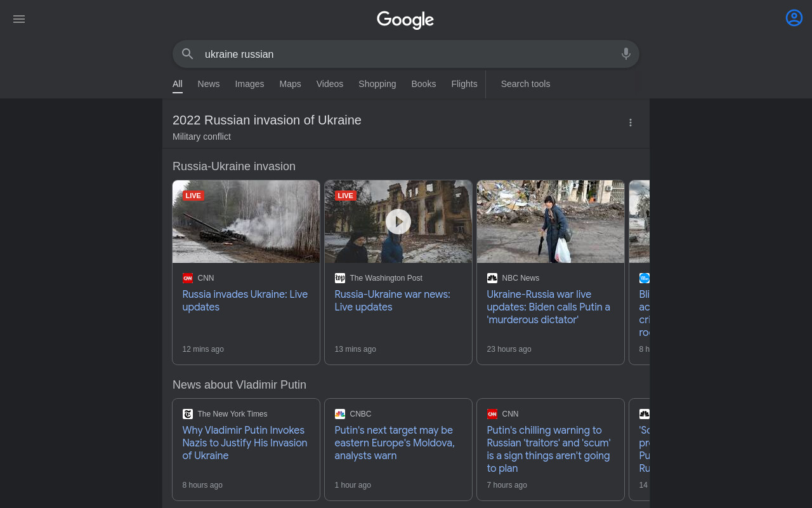The width and height of the screenshot is (812, 508).
Task: Play the Washington Post video
Action: pyautogui.click(x=398, y=222)
